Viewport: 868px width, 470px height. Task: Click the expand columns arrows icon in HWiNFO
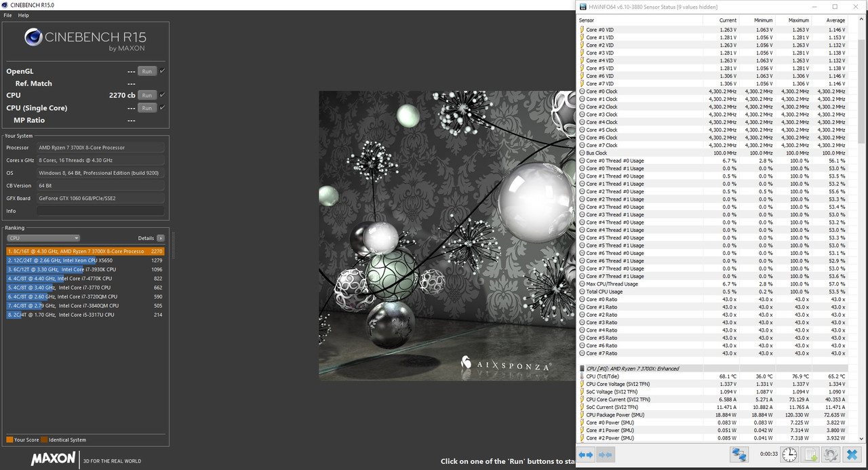click(x=586, y=454)
